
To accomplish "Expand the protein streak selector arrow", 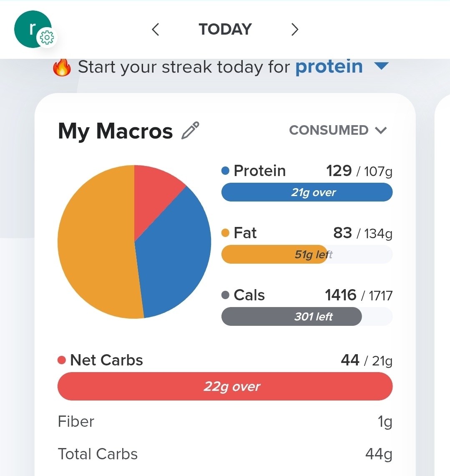I will [382, 65].
